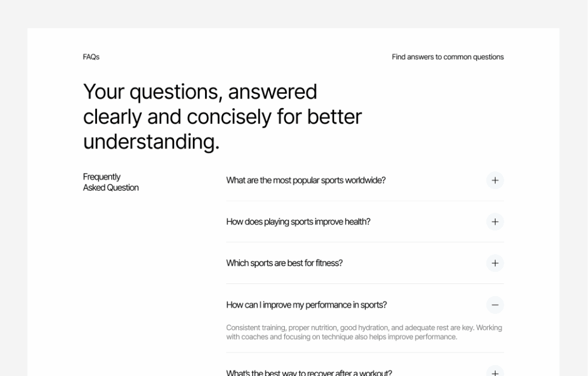Image resolution: width=588 pixels, height=376 pixels.
Task: Select the plus icon for the fitness question
Action: click(x=495, y=263)
